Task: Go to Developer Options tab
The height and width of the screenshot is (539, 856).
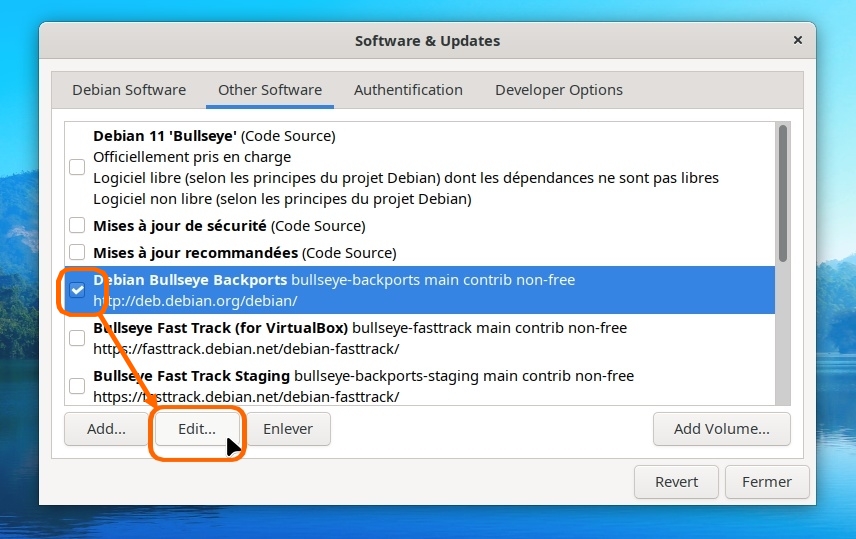Action: 559,90
